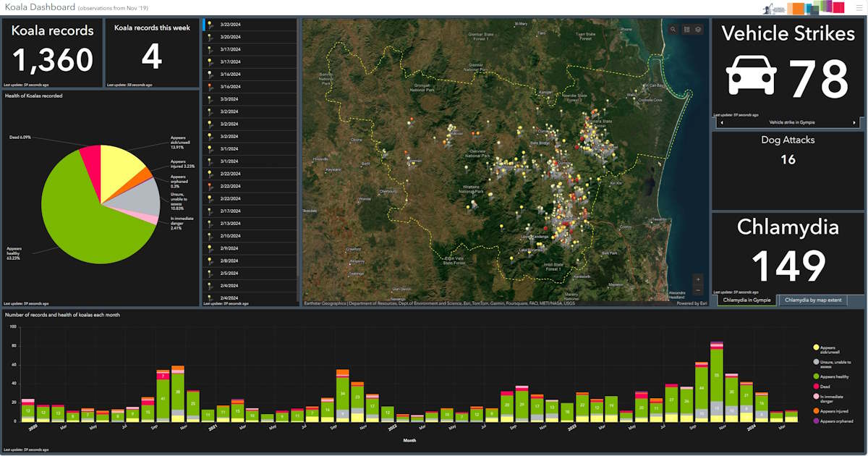Click the car icon in Vehicle Strikes
868x456 pixels.
pos(752,75)
